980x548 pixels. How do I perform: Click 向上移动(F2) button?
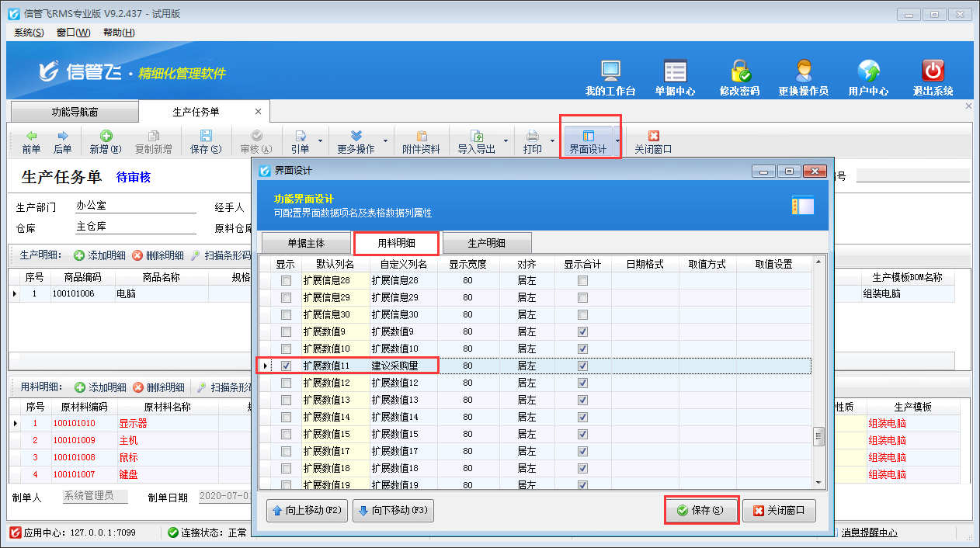(x=307, y=511)
